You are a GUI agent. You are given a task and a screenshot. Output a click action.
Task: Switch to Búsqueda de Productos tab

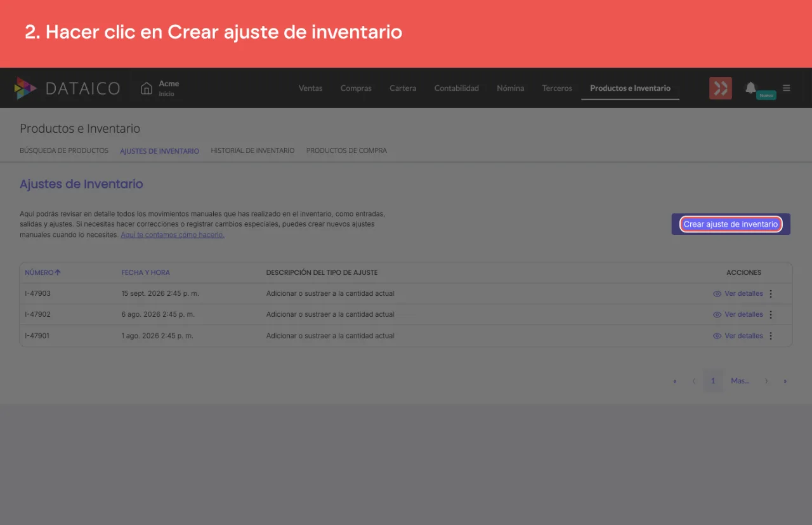pyautogui.click(x=64, y=151)
